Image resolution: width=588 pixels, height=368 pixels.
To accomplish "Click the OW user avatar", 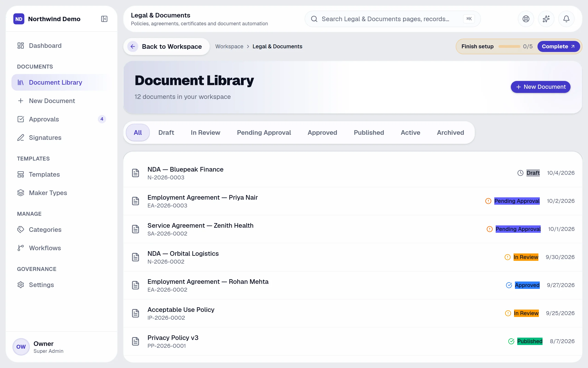I will click(x=21, y=347).
